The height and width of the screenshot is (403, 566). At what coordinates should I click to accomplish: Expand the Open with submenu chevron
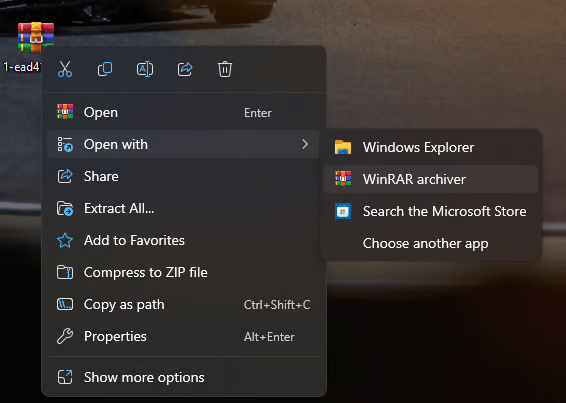(305, 144)
